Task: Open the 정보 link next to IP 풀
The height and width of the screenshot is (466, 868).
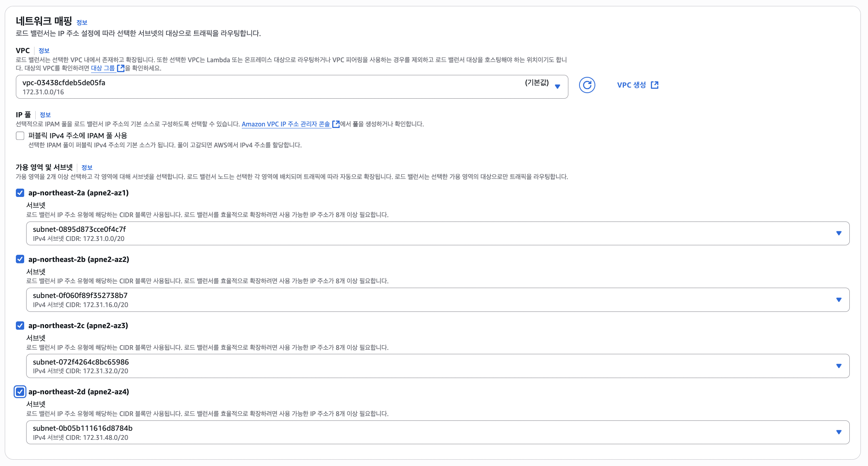Action: [45, 115]
